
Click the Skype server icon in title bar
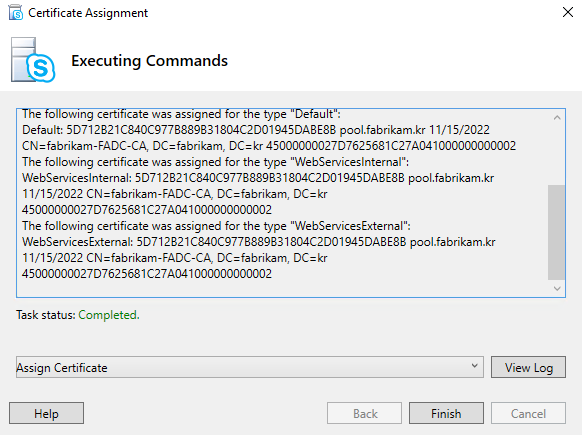(x=15, y=13)
